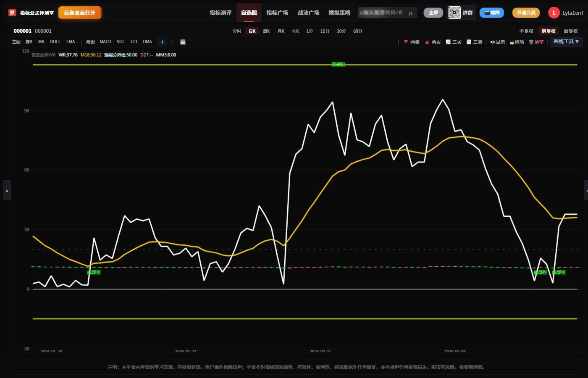Switch to 分时 timeframe
588x378 pixels.
click(x=237, y=31)
